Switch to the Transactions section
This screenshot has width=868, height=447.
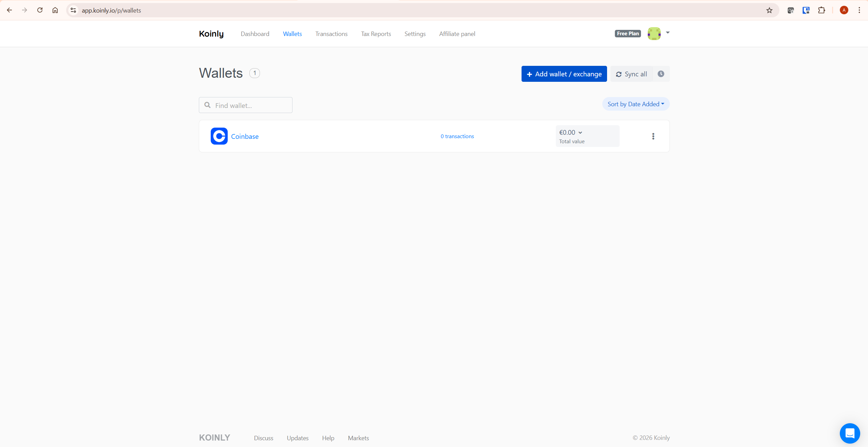coord(331,34)
